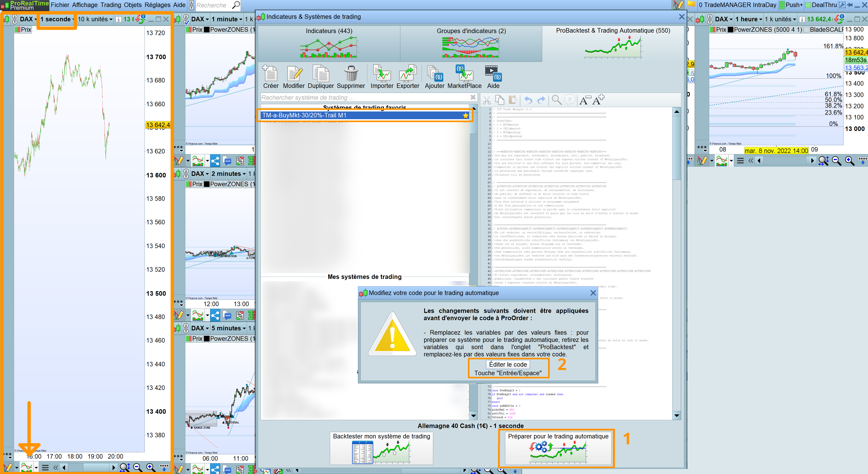The height and width of the screenshot is (474, 868).
Task: Click Préparer pour le trading automatique
Action: click(558, 448)
